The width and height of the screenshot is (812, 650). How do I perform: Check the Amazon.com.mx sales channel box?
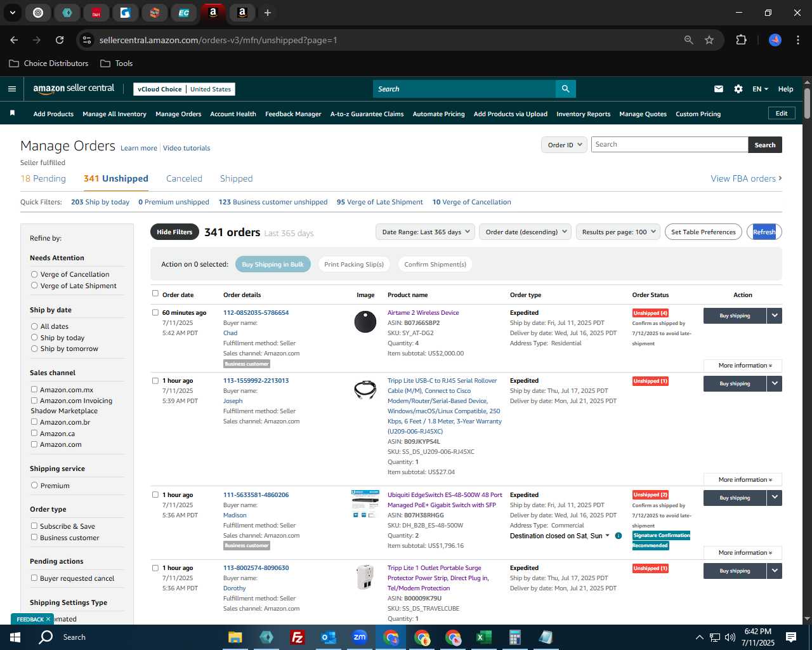pyautogui.click(x=34, y=390)
